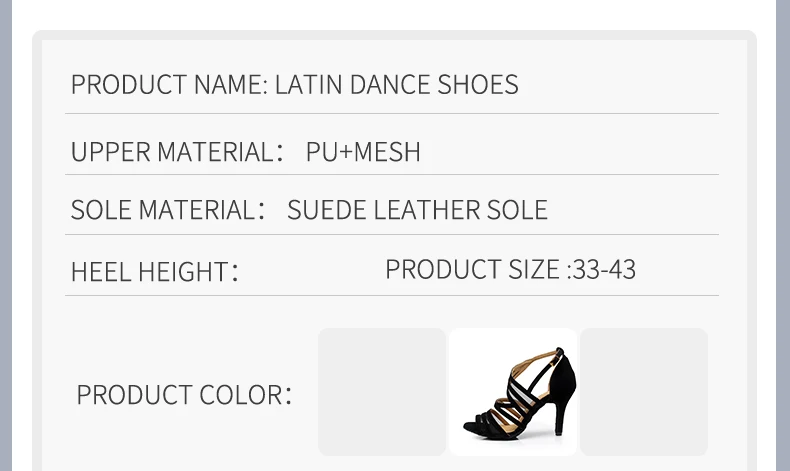Click the divider line under PRODUCT NAME row
This screenshot has width=790, height=471.
(x=392, y=114)
